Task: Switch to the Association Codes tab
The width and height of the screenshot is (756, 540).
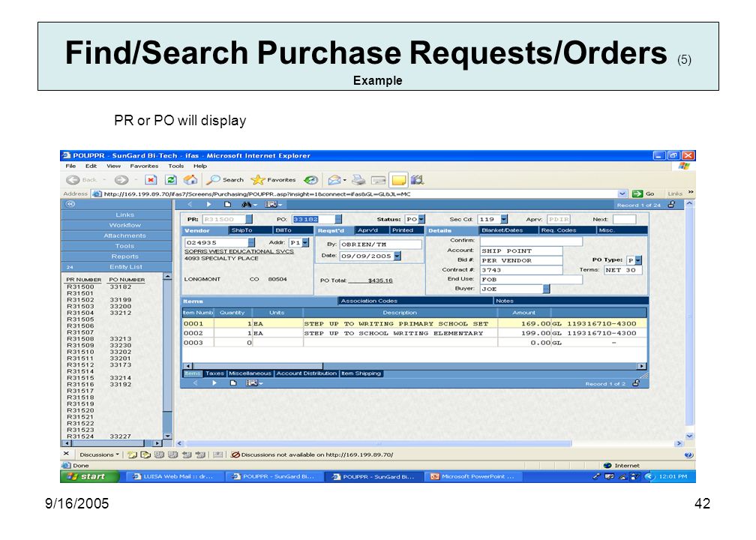Action: click(x=369, y=301)
